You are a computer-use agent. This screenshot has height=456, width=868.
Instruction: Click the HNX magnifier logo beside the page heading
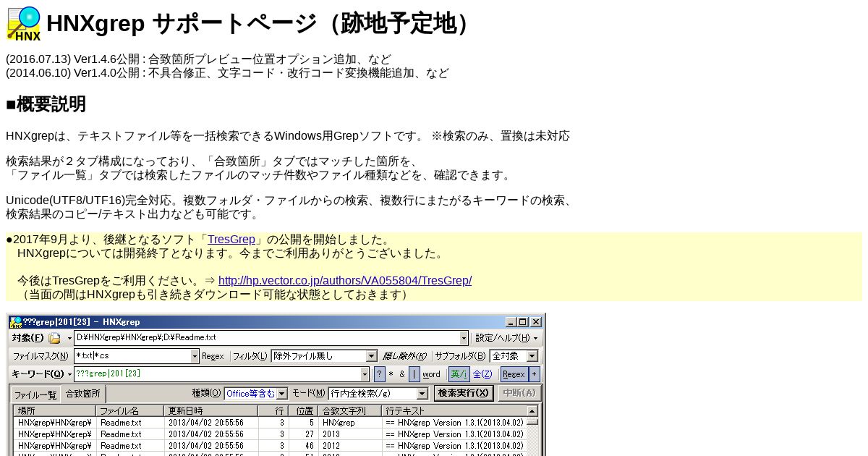pos(24,23)
